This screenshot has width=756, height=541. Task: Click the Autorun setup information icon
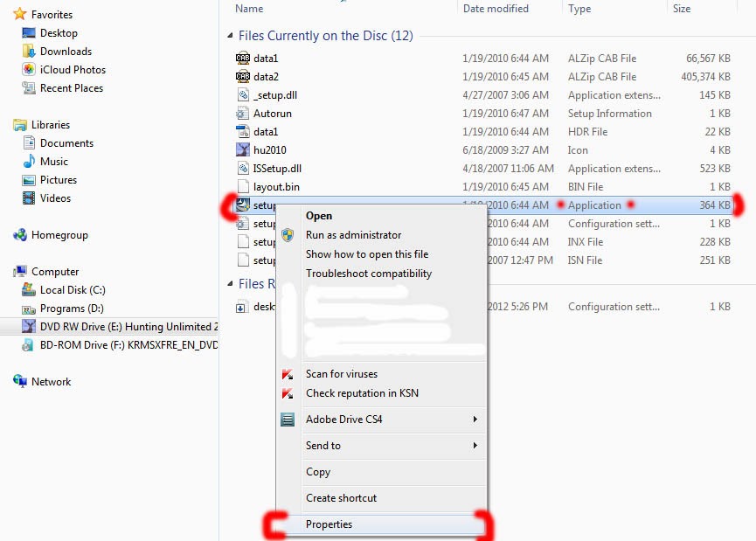[x=245, y=113]
